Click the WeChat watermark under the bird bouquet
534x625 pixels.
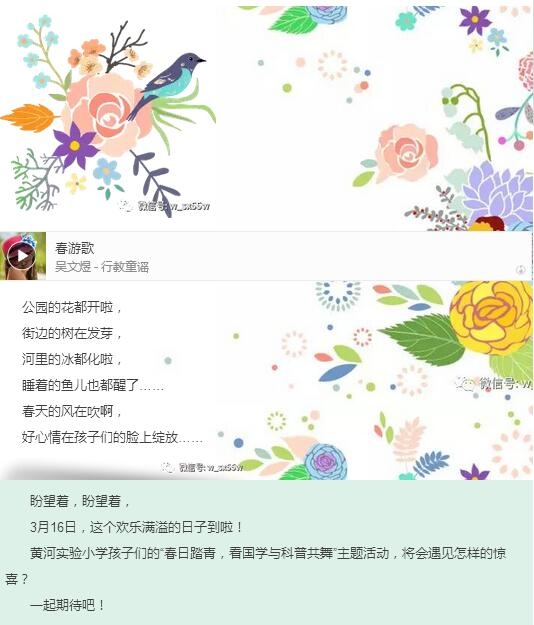[x=164, y=206]
